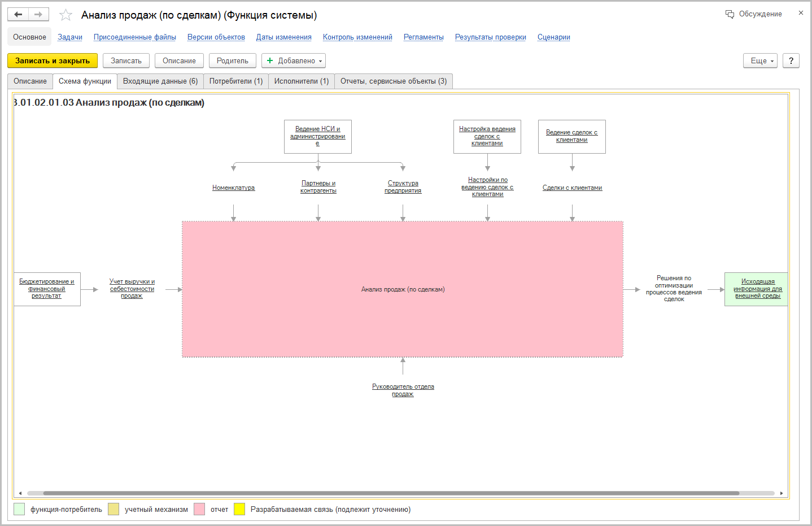Open Учет выручки и себестоимости продаж link
Viewport: 812px width, 526px height.
coord(132,289)
